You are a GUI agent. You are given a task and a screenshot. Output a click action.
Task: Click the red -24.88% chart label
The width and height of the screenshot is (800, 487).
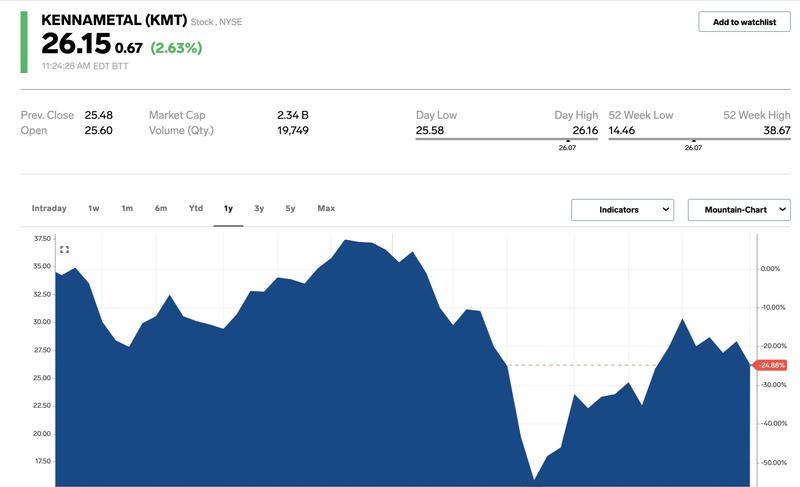[771, 365]
